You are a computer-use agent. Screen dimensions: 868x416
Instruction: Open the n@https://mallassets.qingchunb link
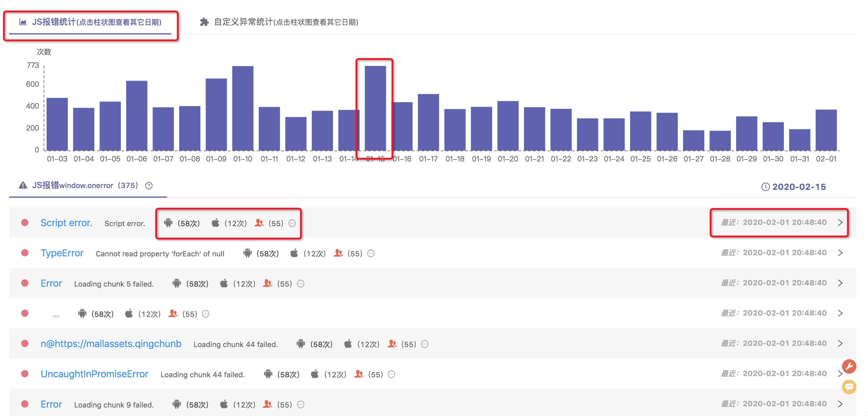coord(111,344)
